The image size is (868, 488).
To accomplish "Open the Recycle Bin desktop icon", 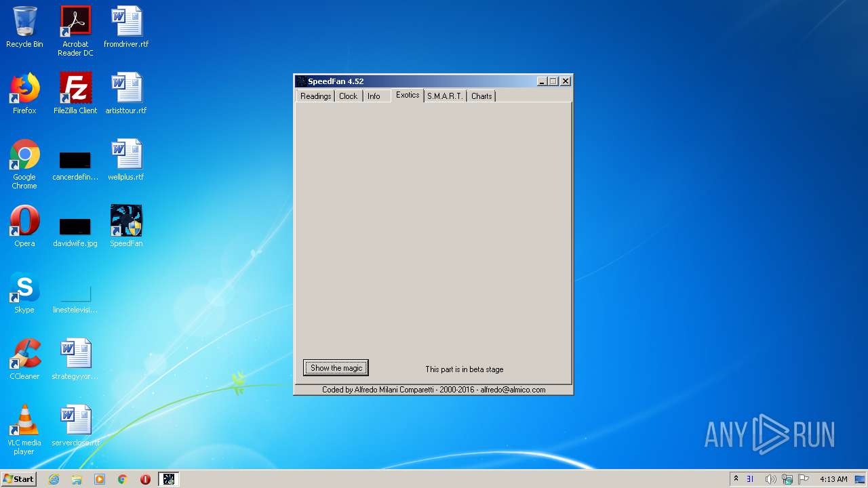I will (24, 28).
